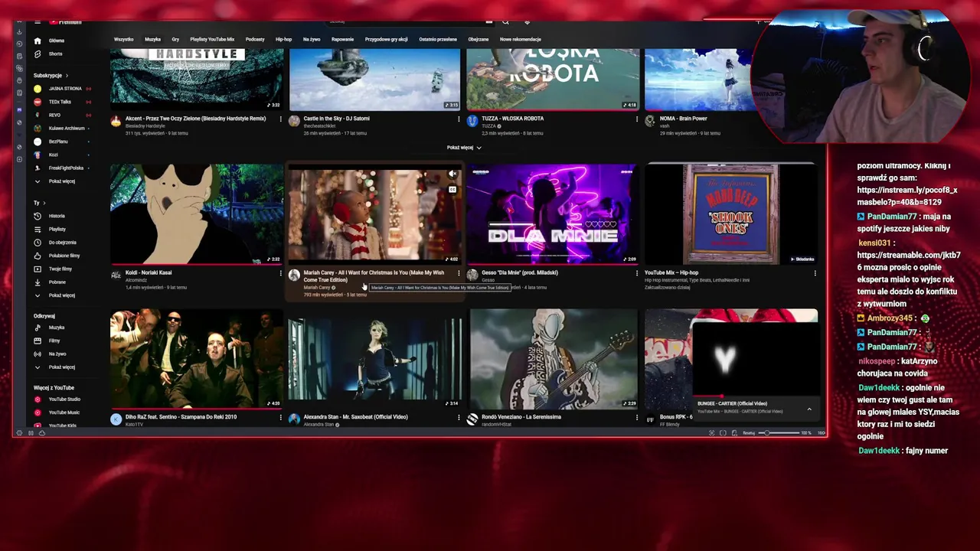Toggle mute on Mariah Carey preview
Viewport: 980px width, 551px height.
tap(452, 175)
